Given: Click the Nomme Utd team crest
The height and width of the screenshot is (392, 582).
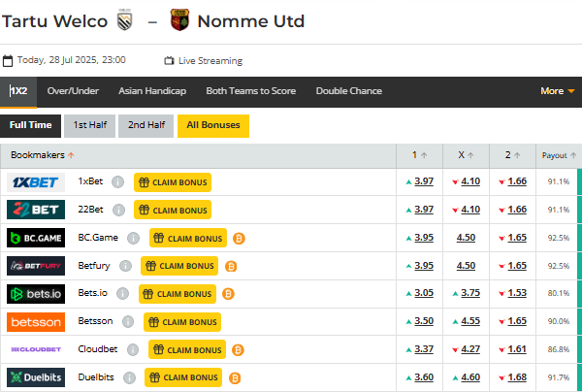Looking at the screenshot, I should click(x=179, y=20).
